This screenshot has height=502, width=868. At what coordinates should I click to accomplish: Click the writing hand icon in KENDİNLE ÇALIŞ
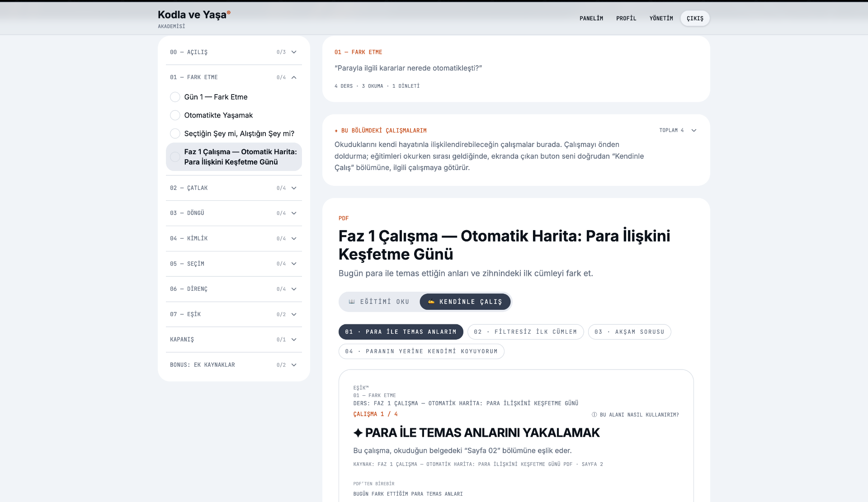431,302
